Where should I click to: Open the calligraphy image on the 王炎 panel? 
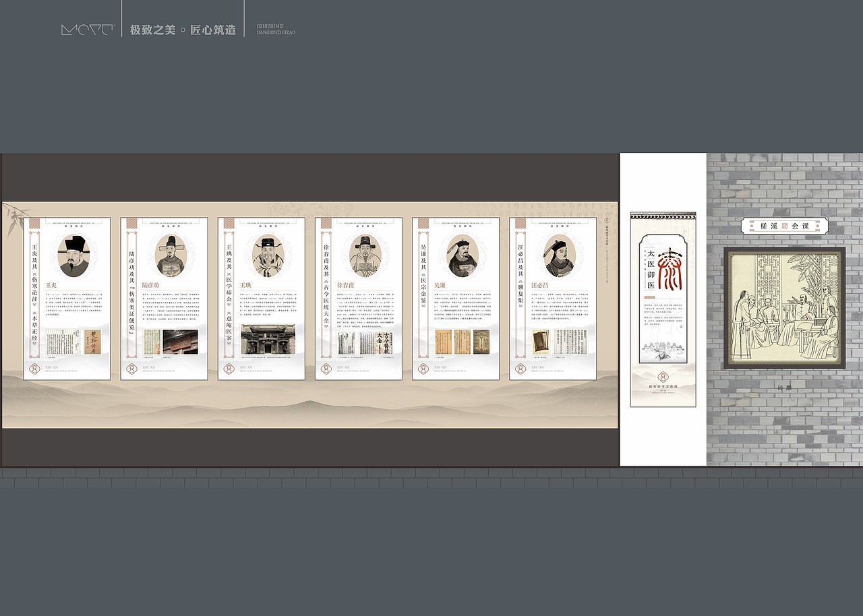(92, 342)
